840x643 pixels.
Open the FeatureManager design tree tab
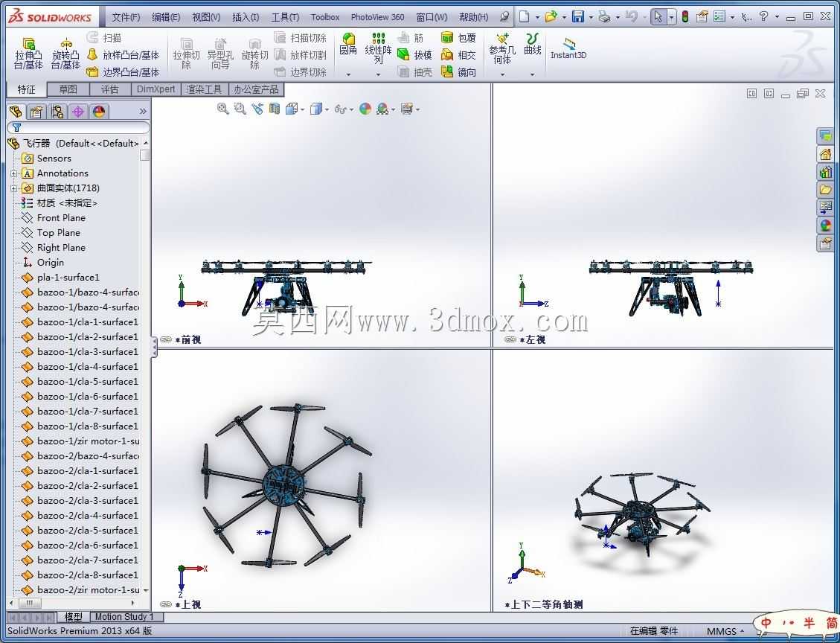click(x=16, y=112)
